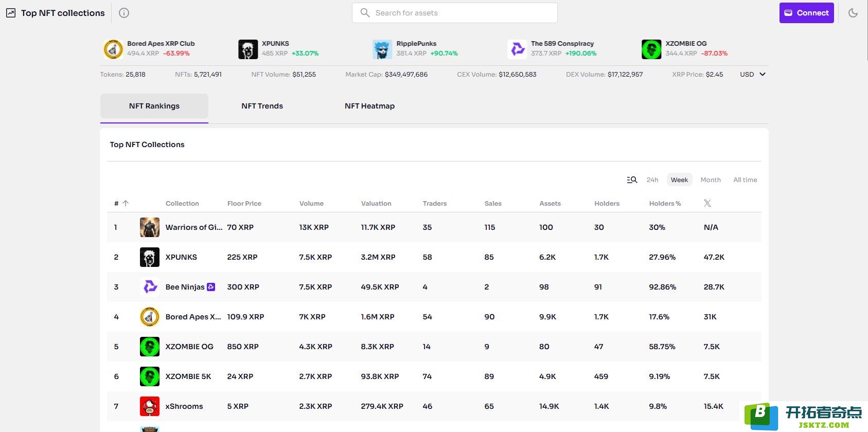Image resolution: width=868 pixels, height=432 pixels.
Task: Click the magnifier icon in search bar
Action: 365,13
